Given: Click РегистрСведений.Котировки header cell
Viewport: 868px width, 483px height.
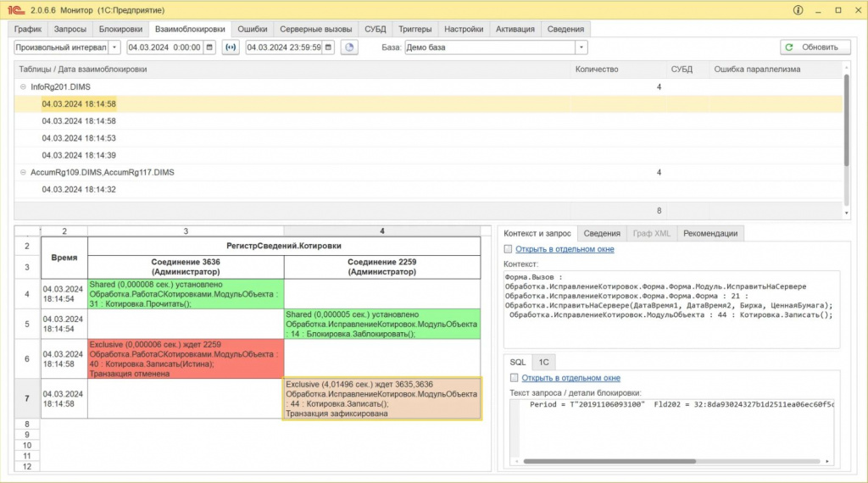Looking at the screenshot, I should (x=284, y=247).
